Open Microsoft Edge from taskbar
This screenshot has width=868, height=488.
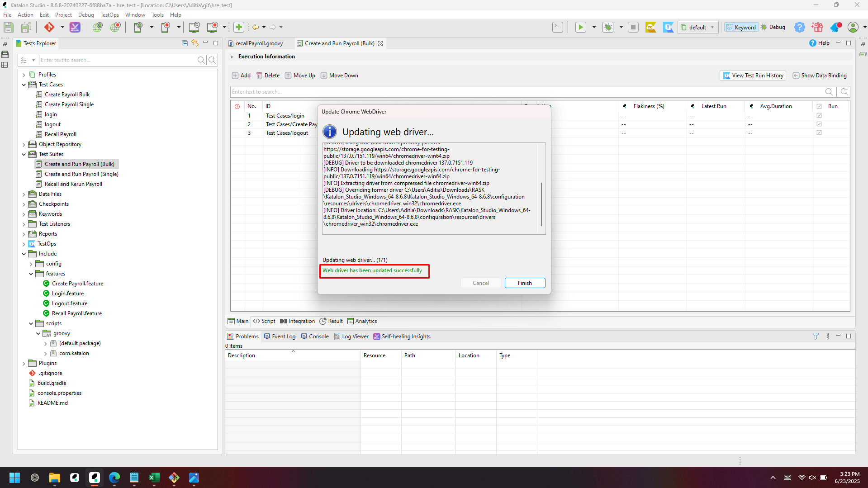tap(114, 478)
